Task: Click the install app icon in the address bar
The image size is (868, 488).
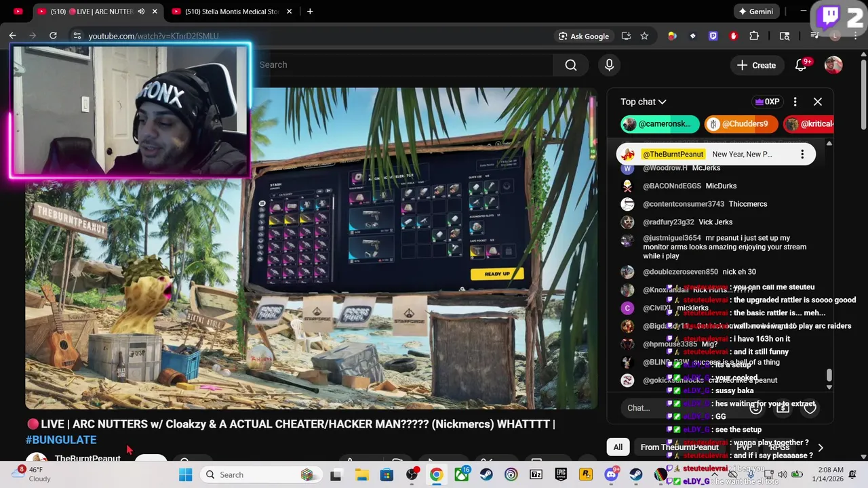Action: [x=626, y=36]
